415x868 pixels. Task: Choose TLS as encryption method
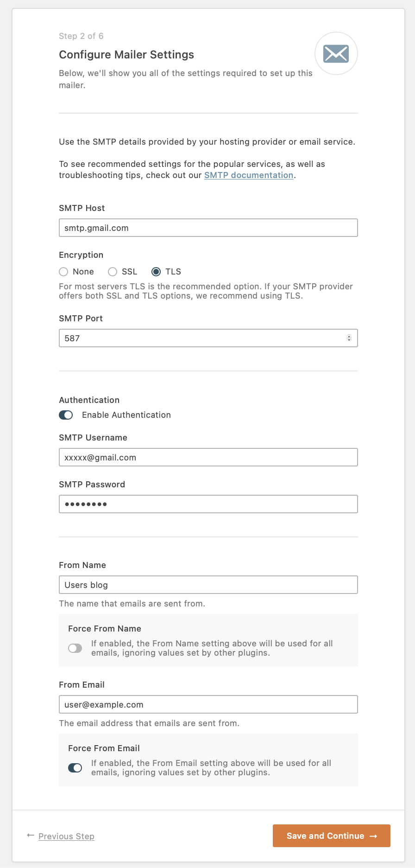(x=156, y=272)
